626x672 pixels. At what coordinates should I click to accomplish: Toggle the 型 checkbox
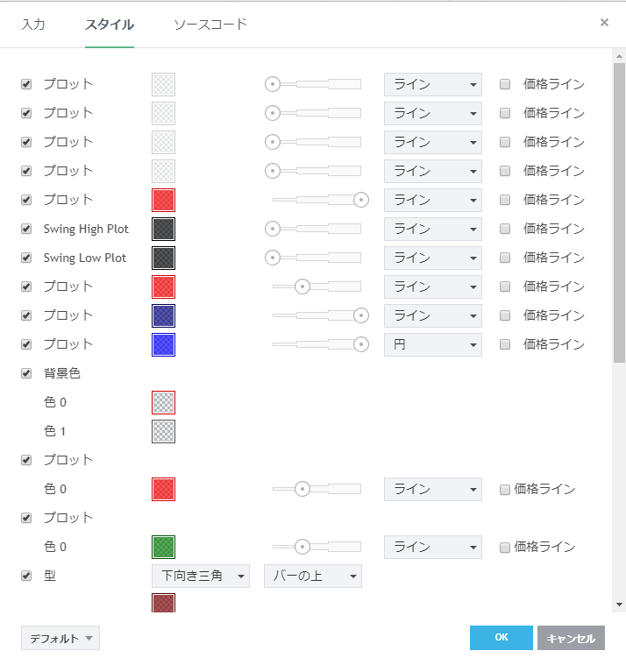[x=26, y=576]
